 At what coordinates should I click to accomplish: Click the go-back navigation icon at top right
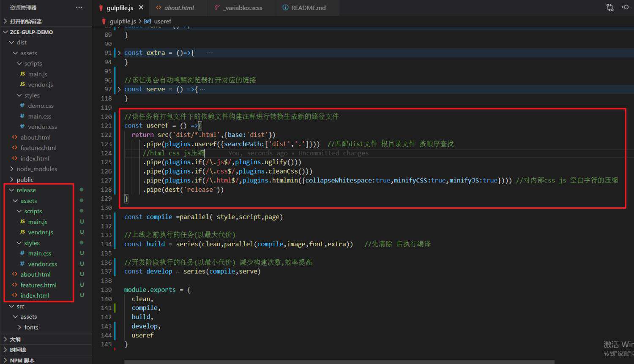click(626, 7)
